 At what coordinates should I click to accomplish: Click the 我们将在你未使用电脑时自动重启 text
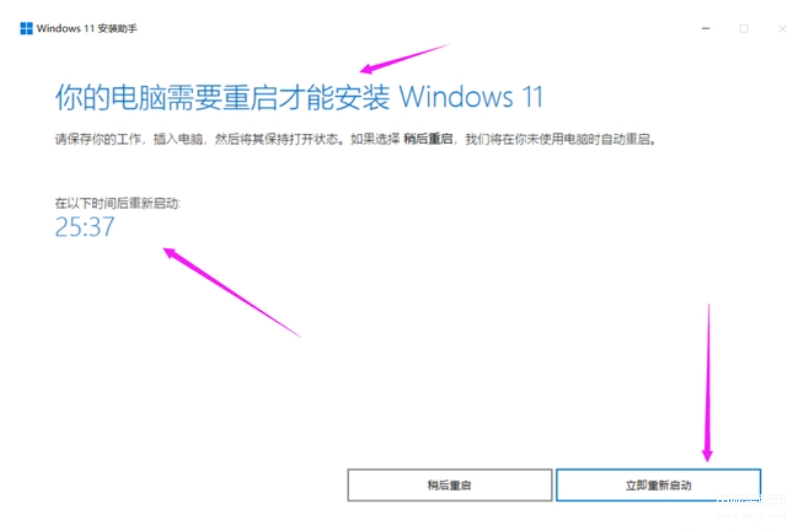tap(557, 139)
